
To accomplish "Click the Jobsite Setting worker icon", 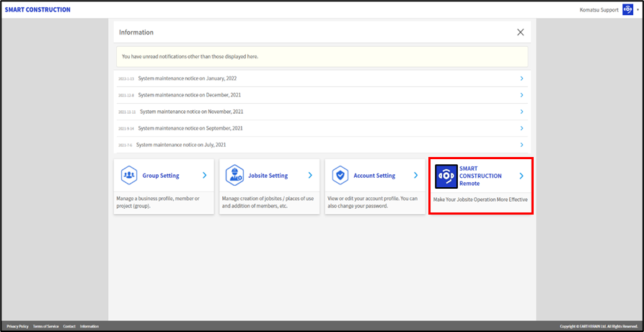I will point(234,175).
